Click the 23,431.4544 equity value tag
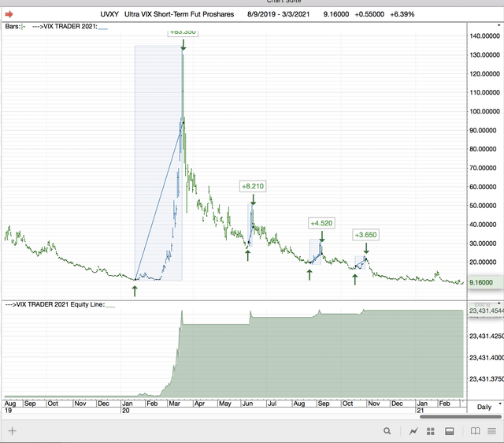 [x=487, y=311]
